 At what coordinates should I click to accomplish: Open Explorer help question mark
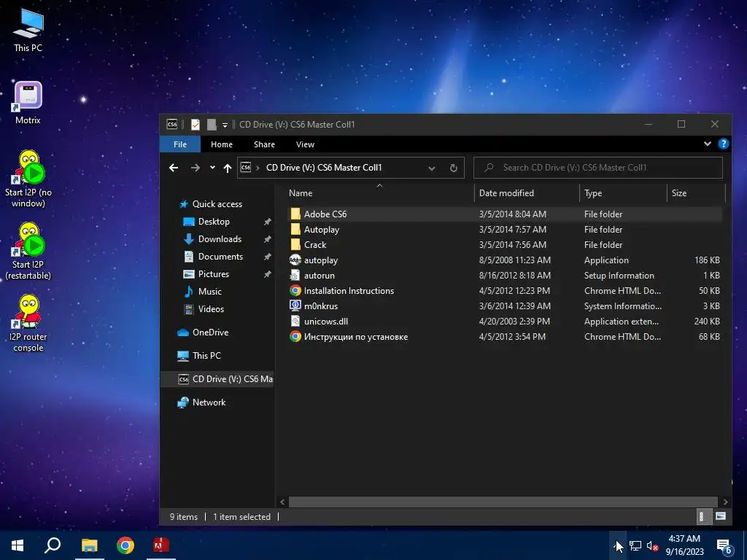723,144
